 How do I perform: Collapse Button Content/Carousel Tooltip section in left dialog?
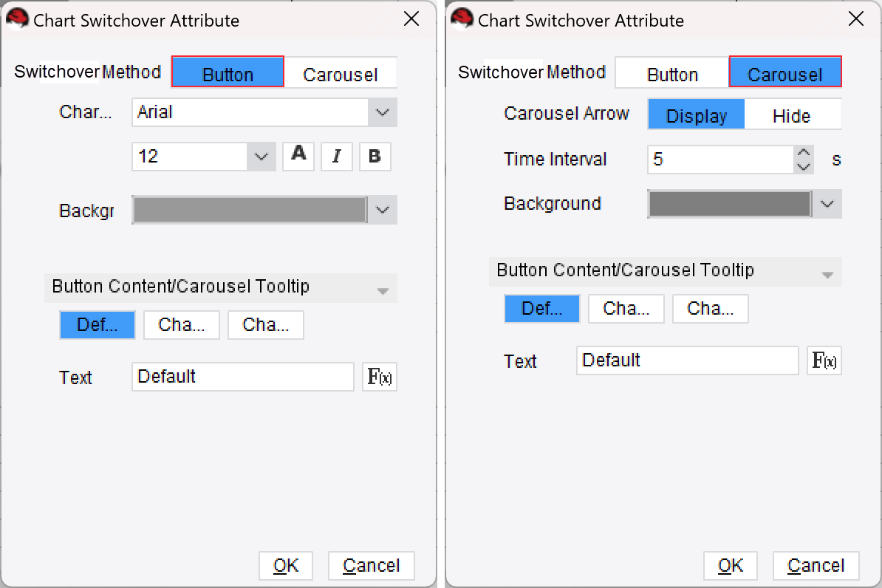pyautogui.click(x=383, y=291)
